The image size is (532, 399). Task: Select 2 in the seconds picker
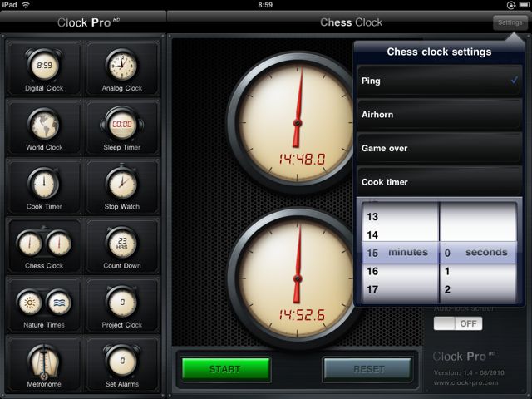point(447,289)
